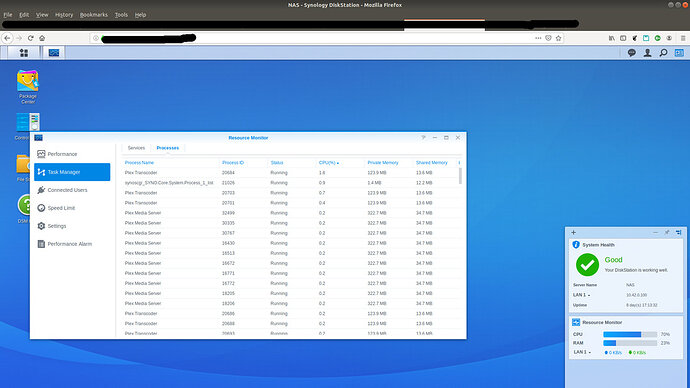The width and height of the screenshot is (690, 388).
Task: Click the Resource Monitor taskbar icon
Action: (x=54, y=53)
